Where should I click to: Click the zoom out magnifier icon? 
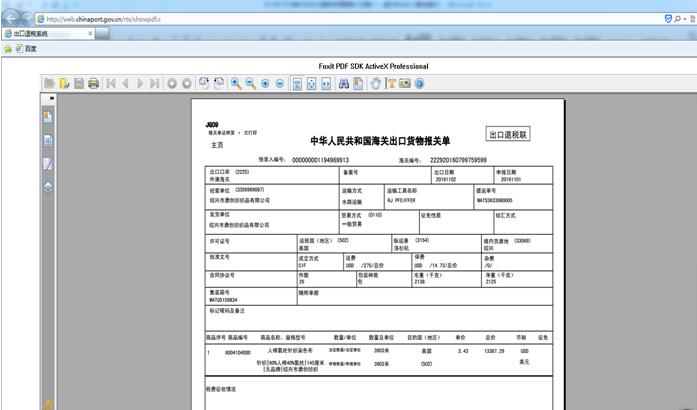pyautogui.click(x=250, y=83)
